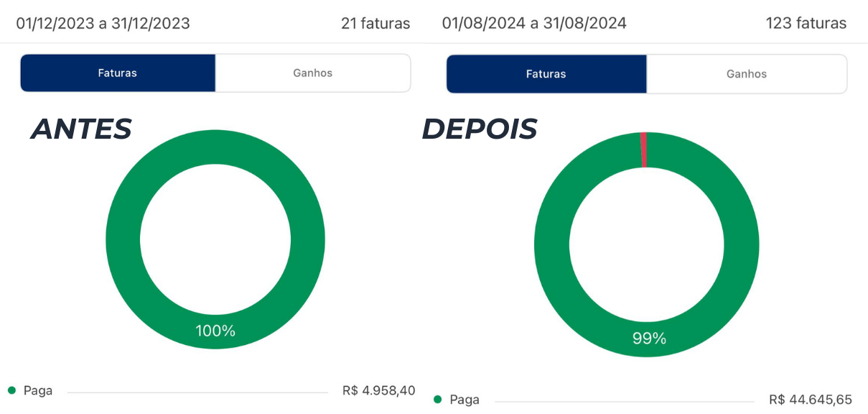Open the right Ganhos tab
Screen dimensions: 868x414
click(x=747, y=74)
